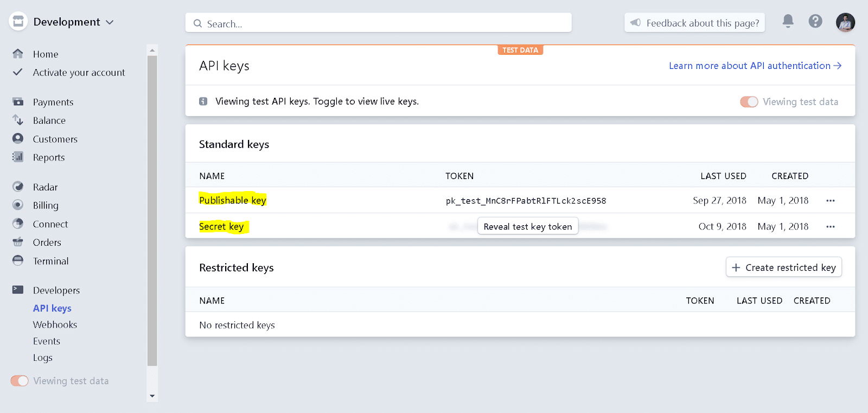Click the Activate your account checkmark icon
The image size is (868, 413).
click(18, 72)
